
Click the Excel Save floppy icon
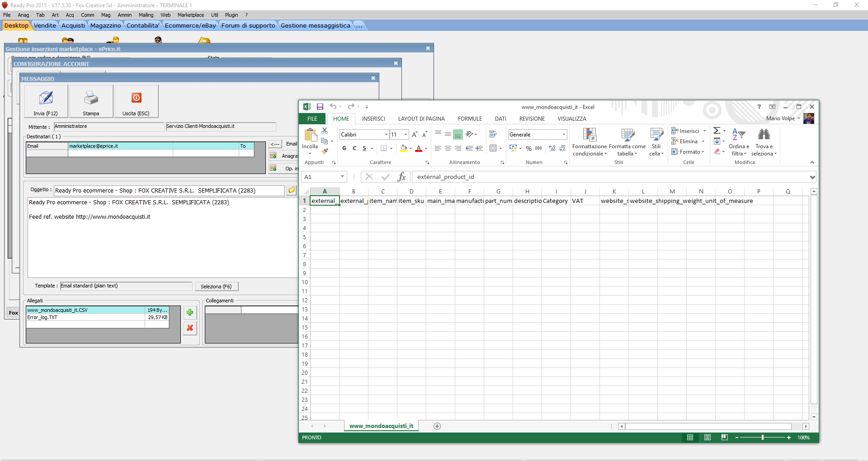[x=320, y=107]
